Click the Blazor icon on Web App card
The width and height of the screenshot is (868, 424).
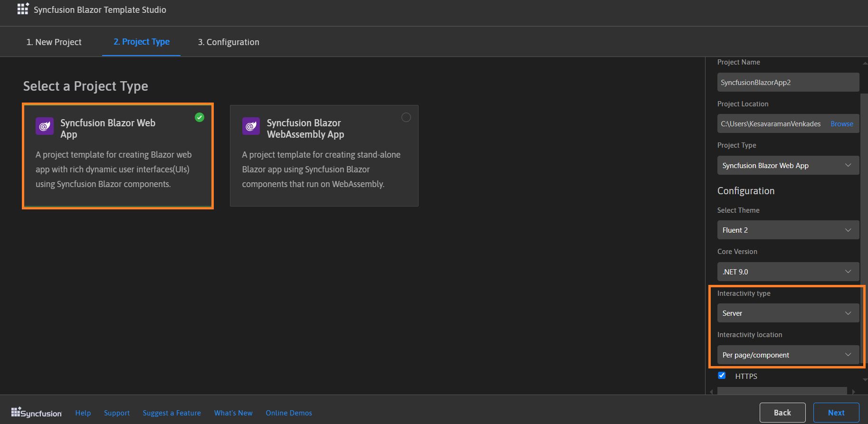[x=45, y=126]
